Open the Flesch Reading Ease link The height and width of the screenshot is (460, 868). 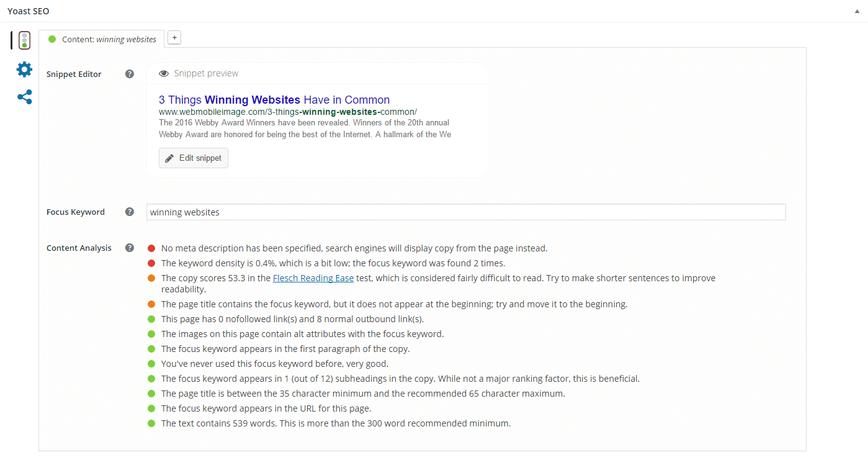coord(313,278)
